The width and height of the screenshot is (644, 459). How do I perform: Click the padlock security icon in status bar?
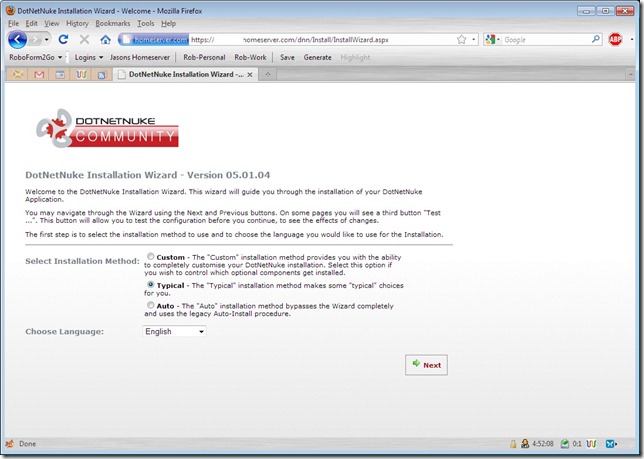[513, 443]
